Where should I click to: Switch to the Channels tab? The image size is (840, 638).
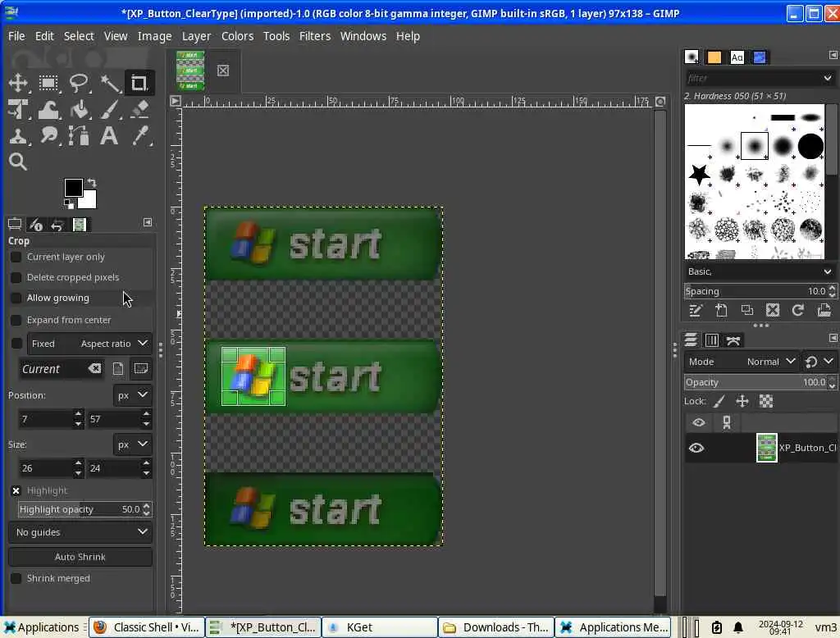pos(712,340)
